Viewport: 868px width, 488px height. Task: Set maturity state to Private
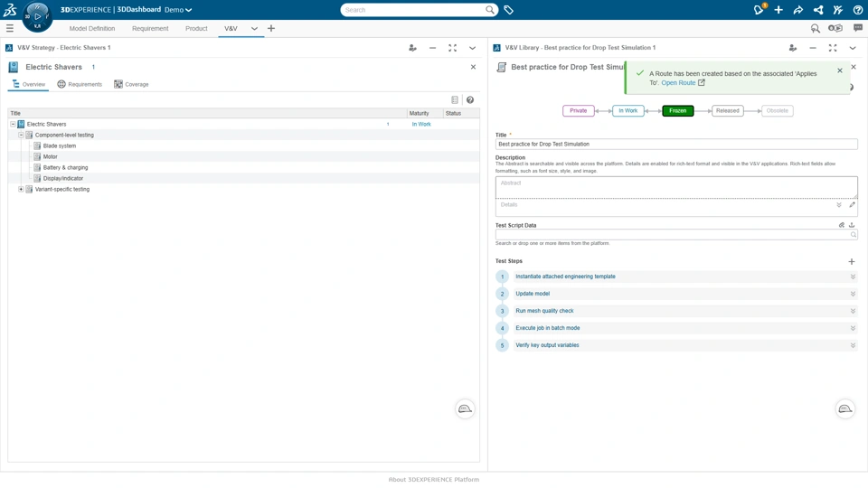click(x=579, y=110)
